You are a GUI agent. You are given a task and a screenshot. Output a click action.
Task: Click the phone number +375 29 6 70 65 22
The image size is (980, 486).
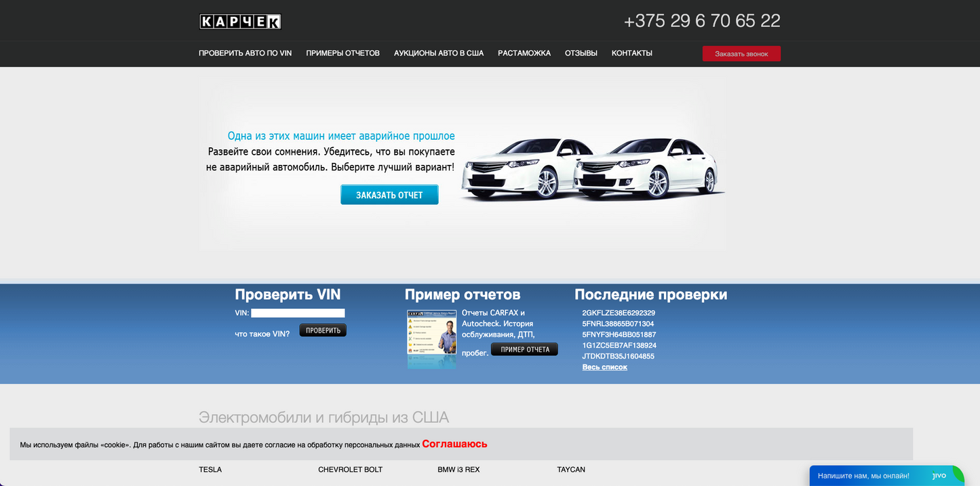click(702, 21)
